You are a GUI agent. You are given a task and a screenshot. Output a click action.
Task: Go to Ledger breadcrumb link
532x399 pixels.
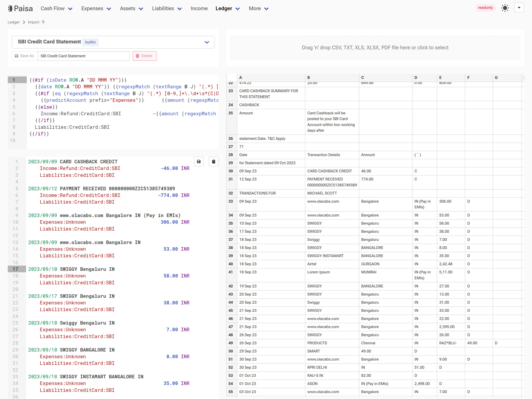click(x=13, y=22)
